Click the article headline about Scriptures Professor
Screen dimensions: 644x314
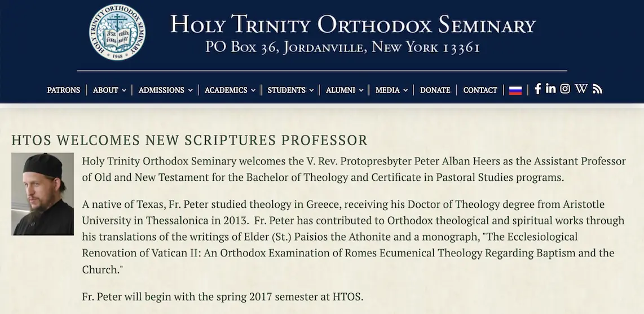189,140
